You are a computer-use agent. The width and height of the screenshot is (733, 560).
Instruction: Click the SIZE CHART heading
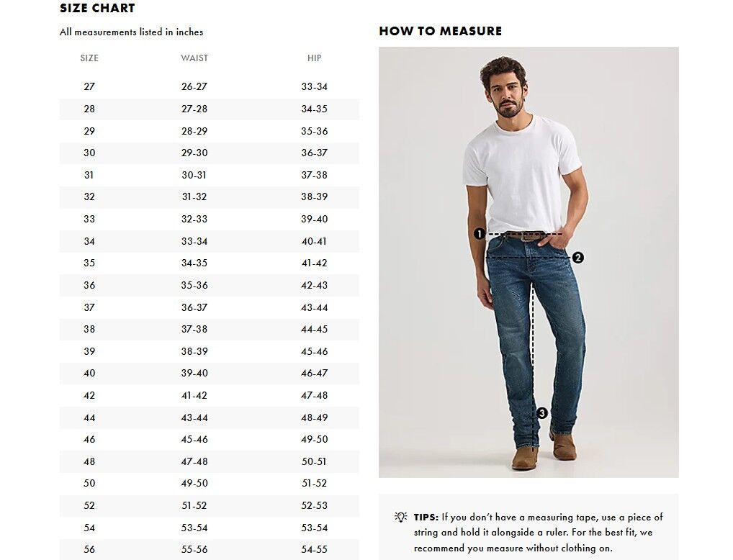pyautogui.click(x=97, y=9)
